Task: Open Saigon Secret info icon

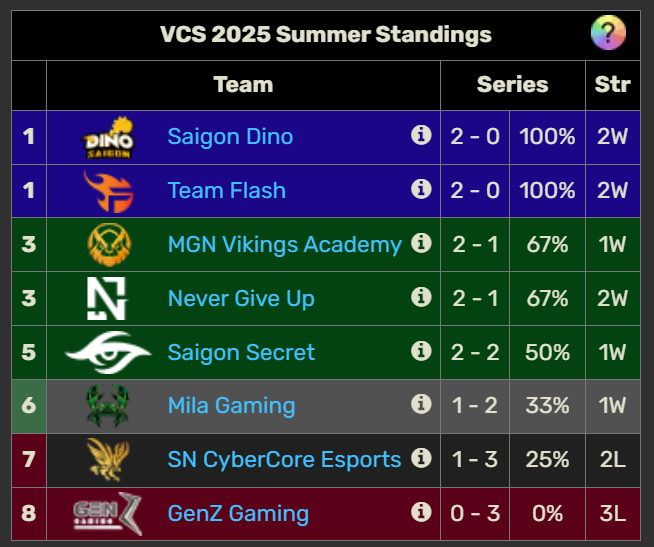Action: tap(421, 351)
